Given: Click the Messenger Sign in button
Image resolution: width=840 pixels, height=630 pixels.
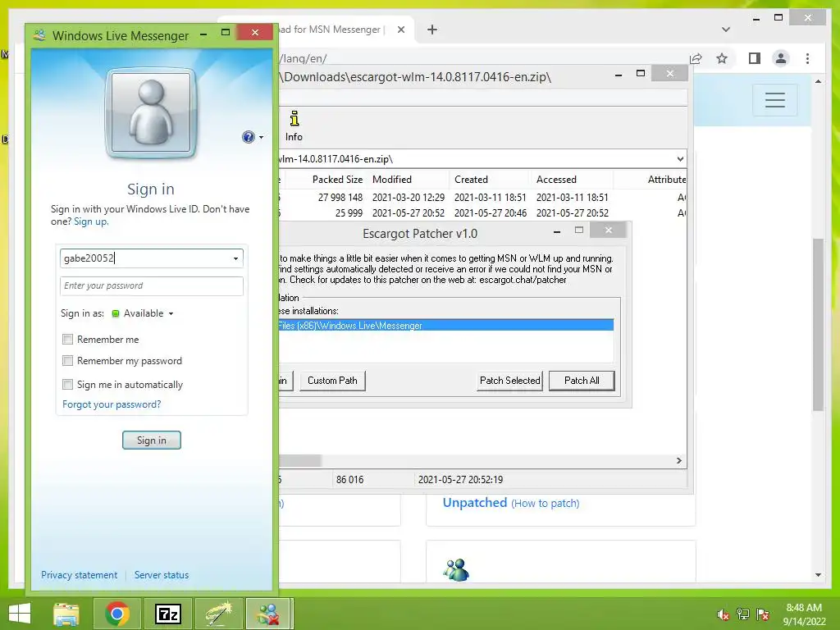Looking at the screenshot, I should pyautogui.click(x=152, y=441).
